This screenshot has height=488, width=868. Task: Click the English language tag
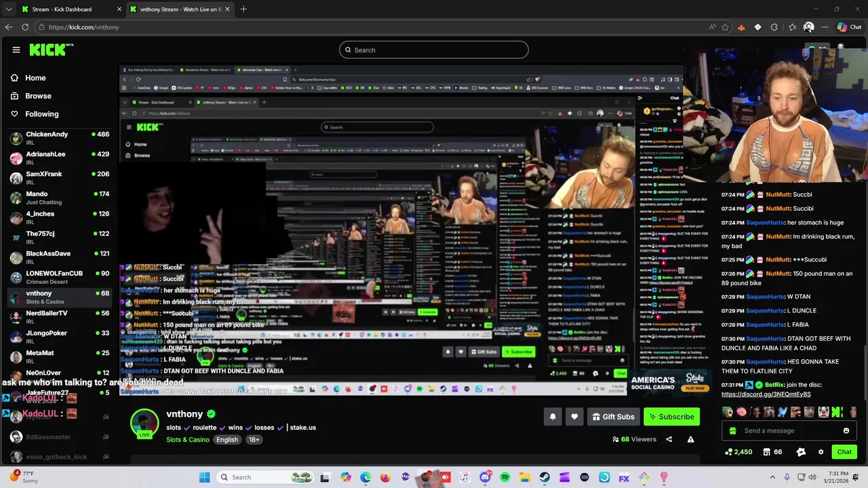coord(227,440)
